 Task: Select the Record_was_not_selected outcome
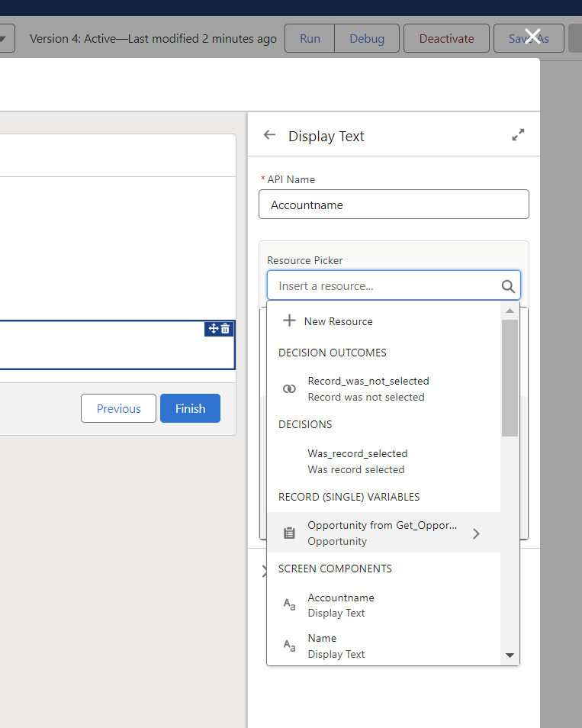click(384, 389)
